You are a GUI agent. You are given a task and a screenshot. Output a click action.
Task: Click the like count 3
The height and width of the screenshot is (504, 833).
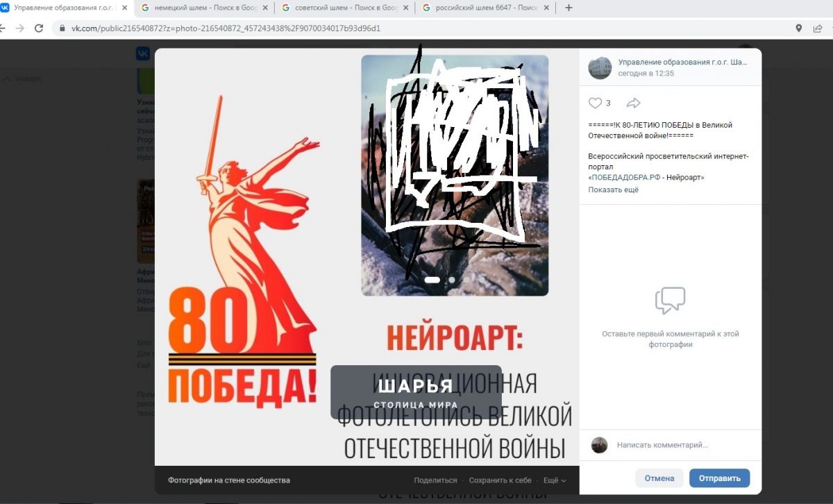click(608, 103)
